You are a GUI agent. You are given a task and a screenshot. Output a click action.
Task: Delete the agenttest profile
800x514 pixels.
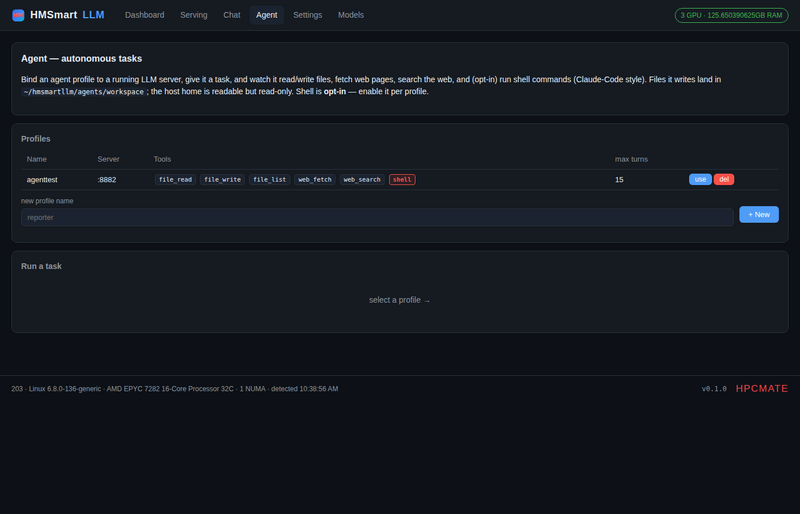723,179
